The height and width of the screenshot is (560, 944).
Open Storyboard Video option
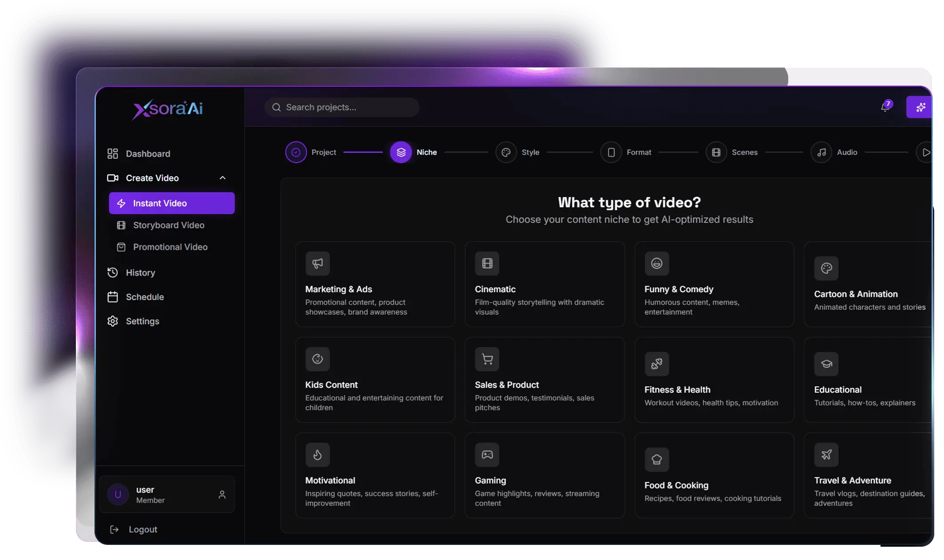172,225
